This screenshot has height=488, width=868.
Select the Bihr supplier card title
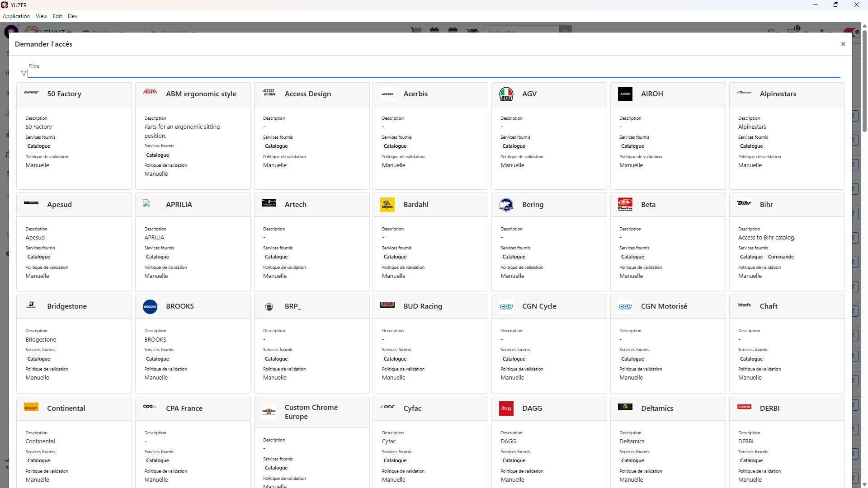766,205
